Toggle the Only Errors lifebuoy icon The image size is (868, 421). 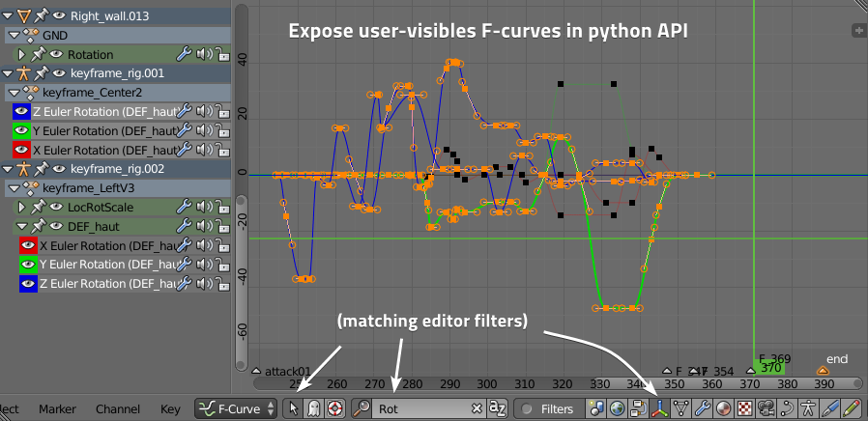click(x=333, y=408)
